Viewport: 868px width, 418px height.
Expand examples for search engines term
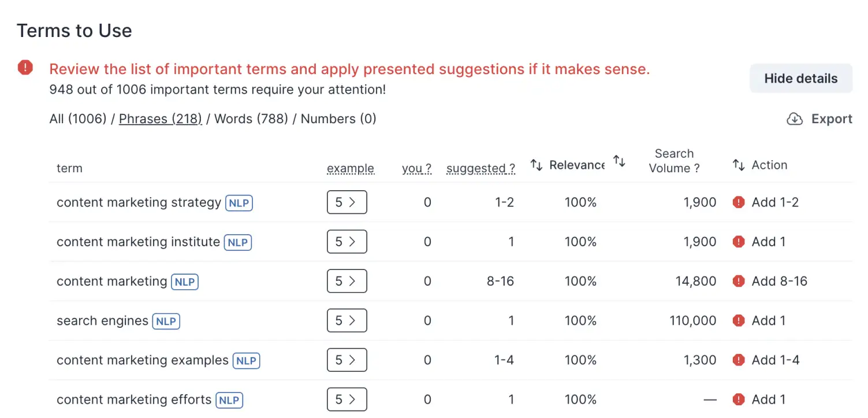pos(347,321)
